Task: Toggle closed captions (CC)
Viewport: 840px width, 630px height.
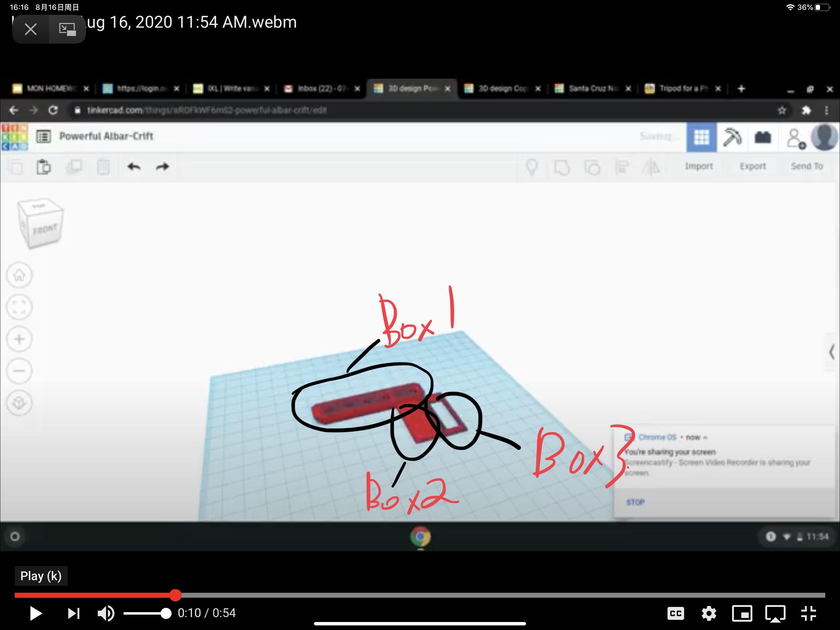Action: point(676,613)
